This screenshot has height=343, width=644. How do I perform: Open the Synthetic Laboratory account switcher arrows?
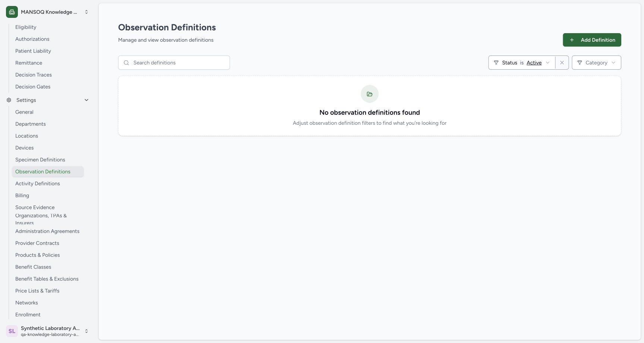tap(86, 331)
